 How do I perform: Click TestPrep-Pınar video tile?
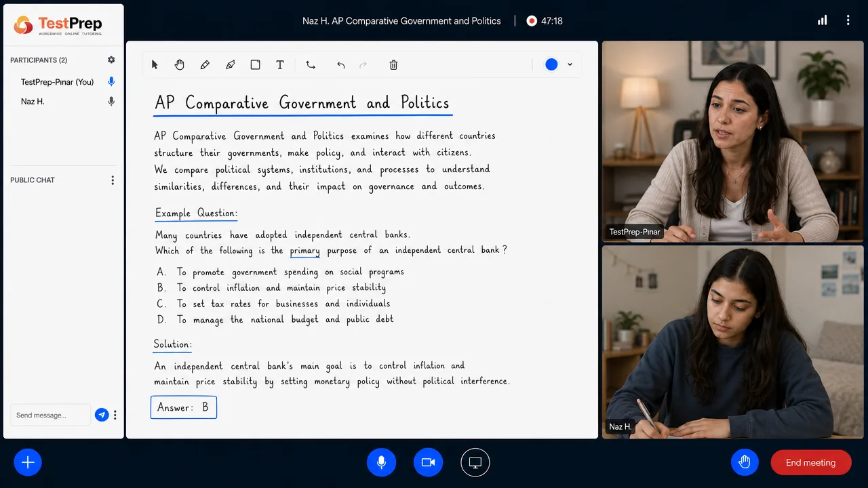733,141
